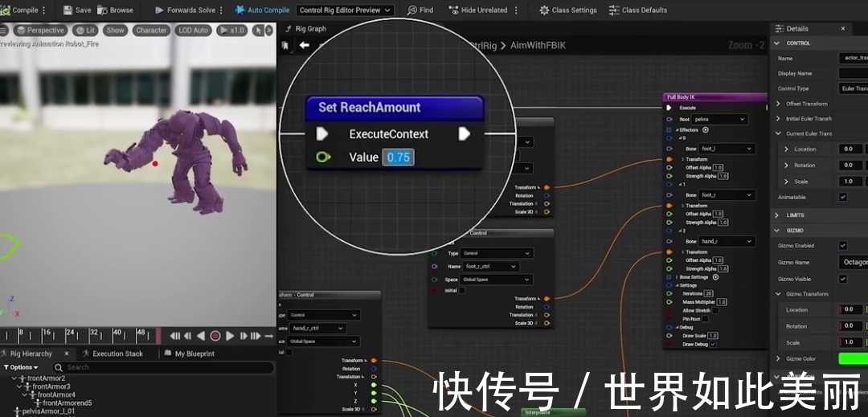Screen dimensions: 868x417
Task: Toggle Gizmo Enabled checkbox
Action: click(x=842, y=246)
